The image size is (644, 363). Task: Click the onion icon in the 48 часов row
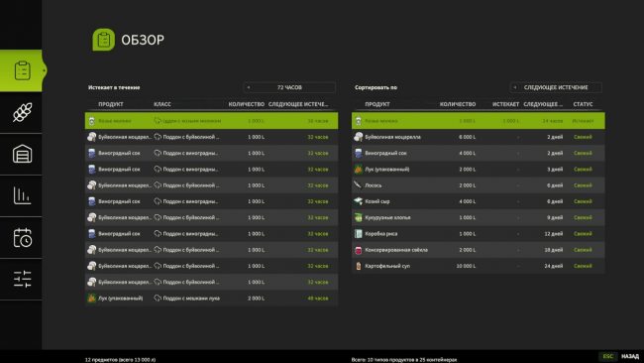(91, 299)
